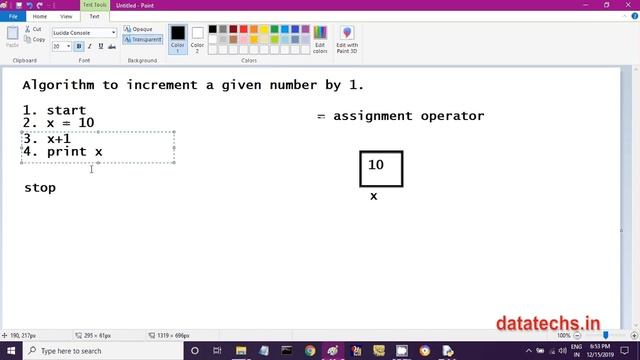The width and height of the screenshot is (640, 360).
Task: Open Command Prompt from the taskbar
Action: pos(287,351)
